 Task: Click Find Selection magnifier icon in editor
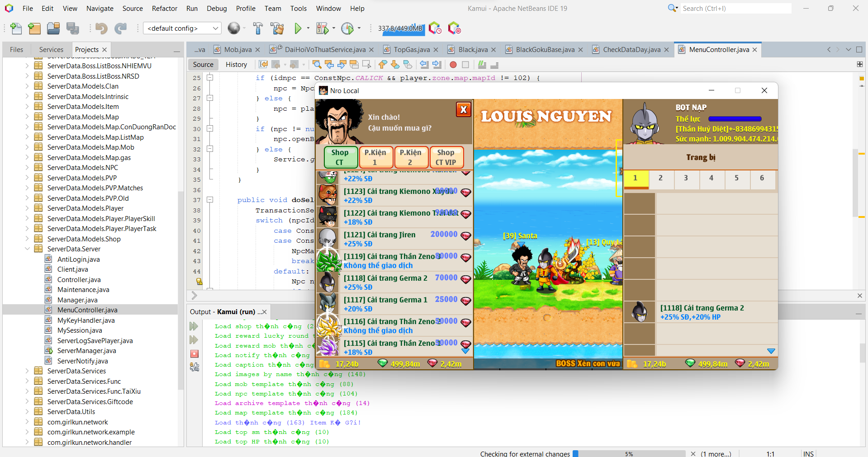pos(317,65)
